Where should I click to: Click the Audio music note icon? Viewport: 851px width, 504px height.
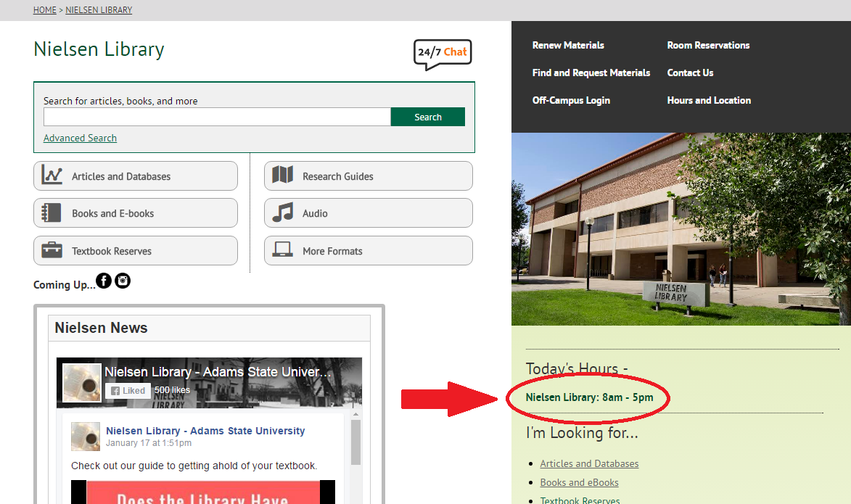pyautogui.click(x=283, y=212)
